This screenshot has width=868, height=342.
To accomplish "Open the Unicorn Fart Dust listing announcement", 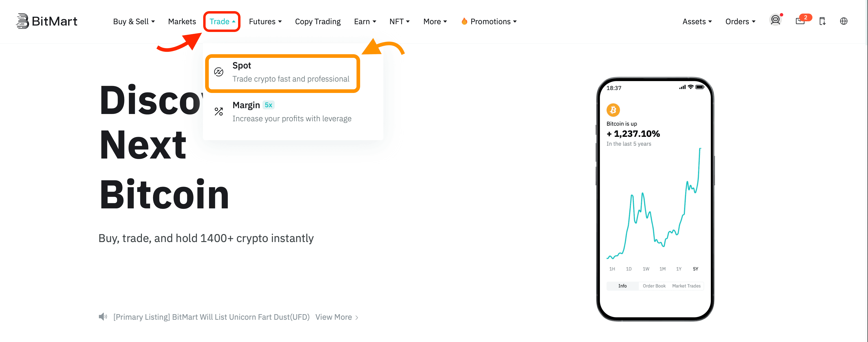I will coord(211,317).
